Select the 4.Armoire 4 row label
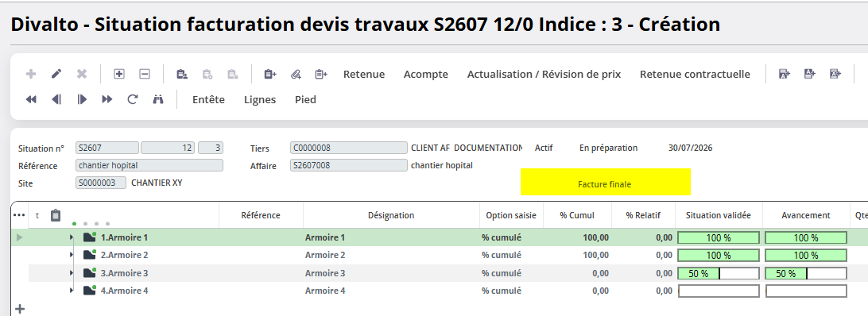The image size is (868, 316). pyautogui.click(x=125, y=291)
